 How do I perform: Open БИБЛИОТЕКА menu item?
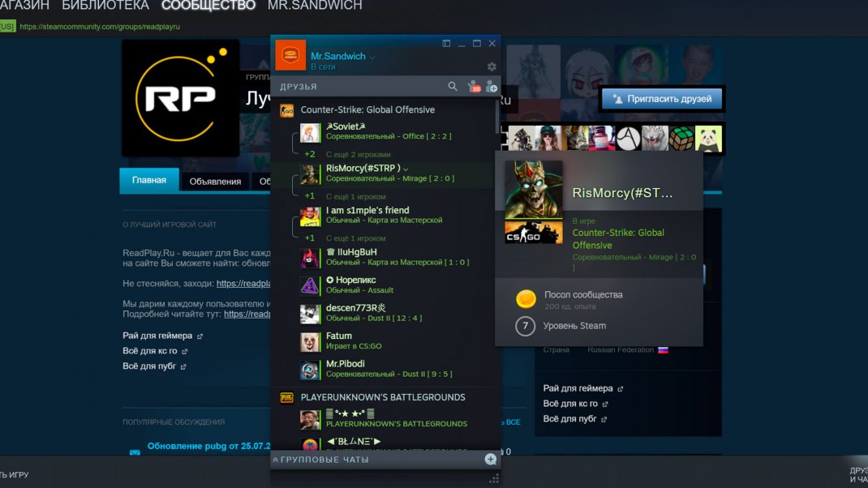tap(105, 6)
